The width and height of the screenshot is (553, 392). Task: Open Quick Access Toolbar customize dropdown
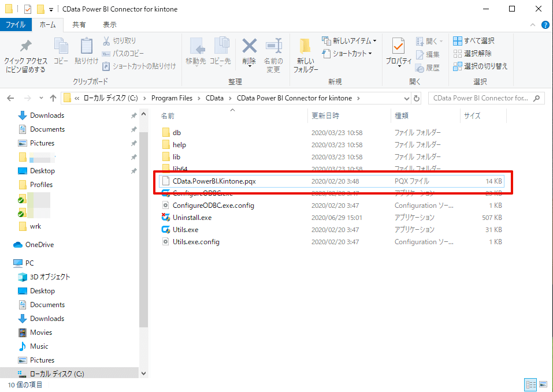pyautogui.click(x=51, y=9)
